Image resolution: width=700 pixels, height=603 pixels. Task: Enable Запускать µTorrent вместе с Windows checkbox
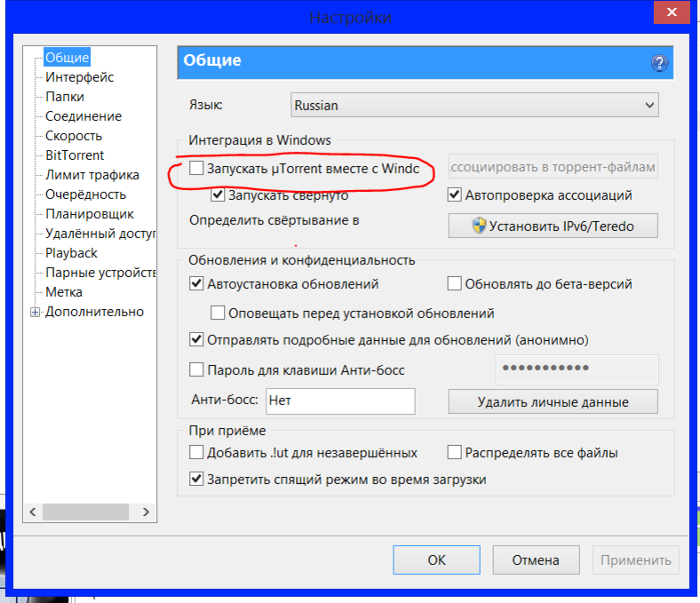point(196,168)
